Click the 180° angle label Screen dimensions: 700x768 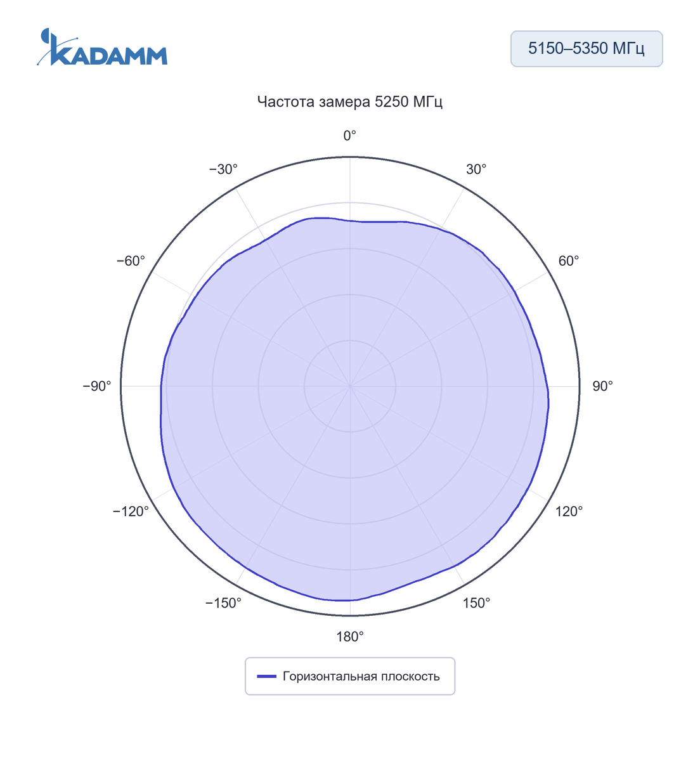tap(350, 637)
